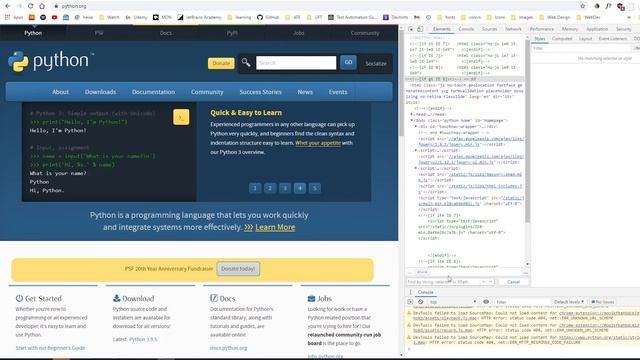Click the yellow Donate button

coord(221,63)
